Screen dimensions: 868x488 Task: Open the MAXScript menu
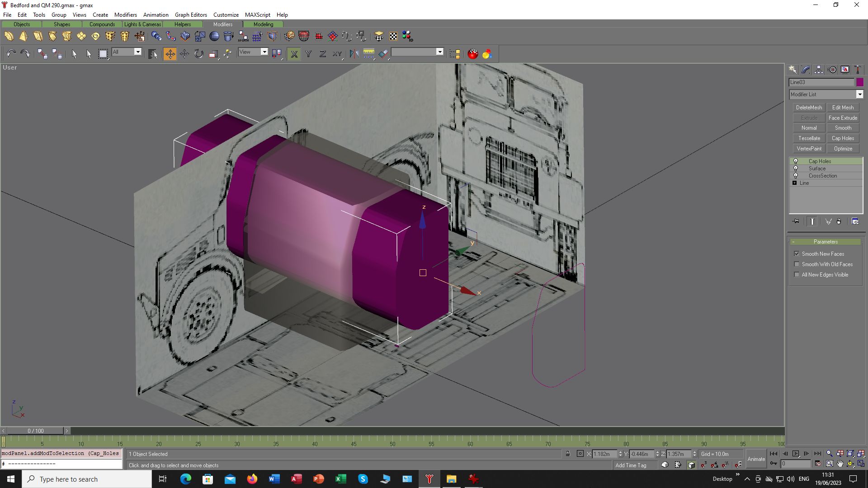tap(258, 15)
